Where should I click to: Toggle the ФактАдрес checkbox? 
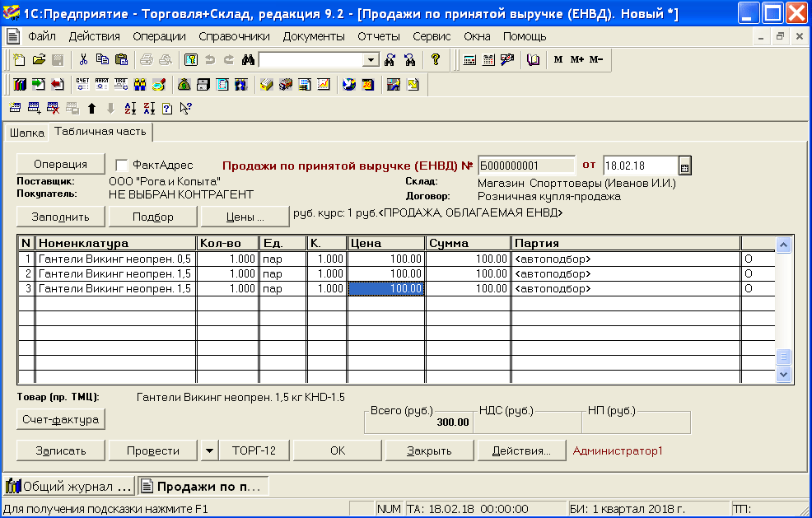pos(122,165)
